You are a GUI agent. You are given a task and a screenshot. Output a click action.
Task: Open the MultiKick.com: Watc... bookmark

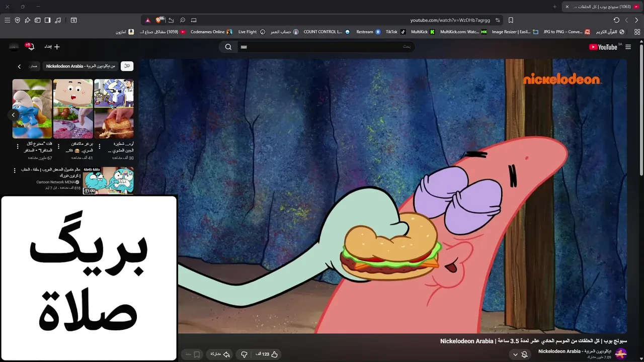(x=463, y=32)
